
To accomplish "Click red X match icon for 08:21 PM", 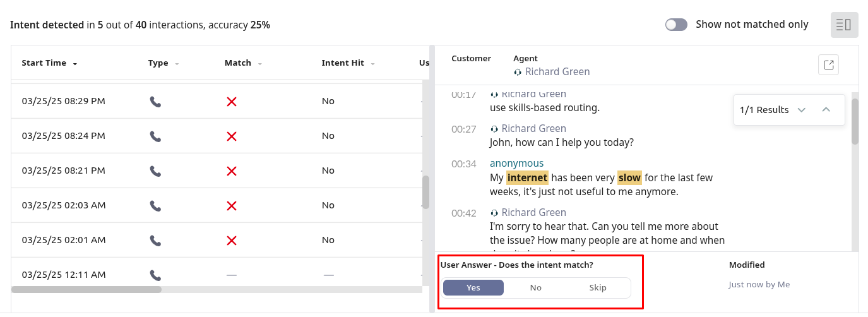I will [x=232, y=170].
